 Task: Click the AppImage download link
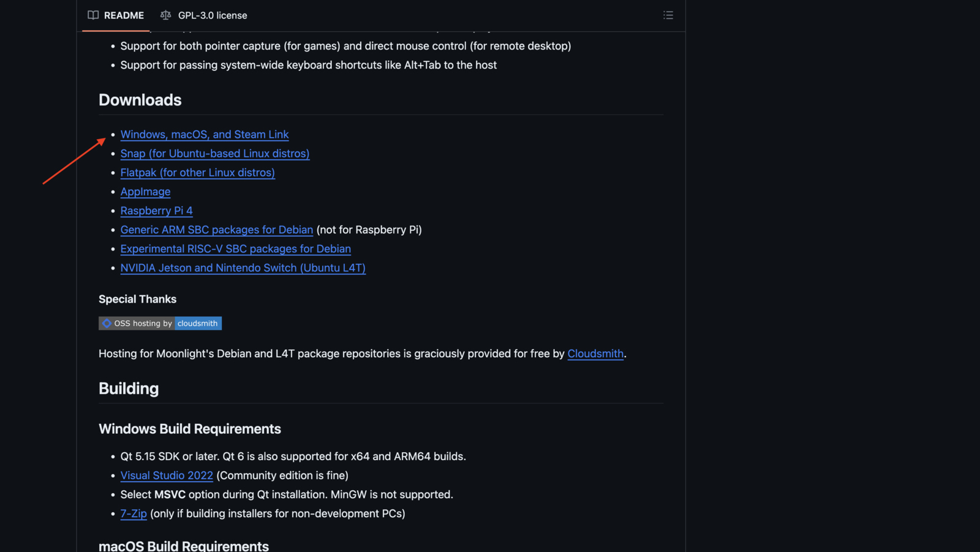[x=145, y=191]
